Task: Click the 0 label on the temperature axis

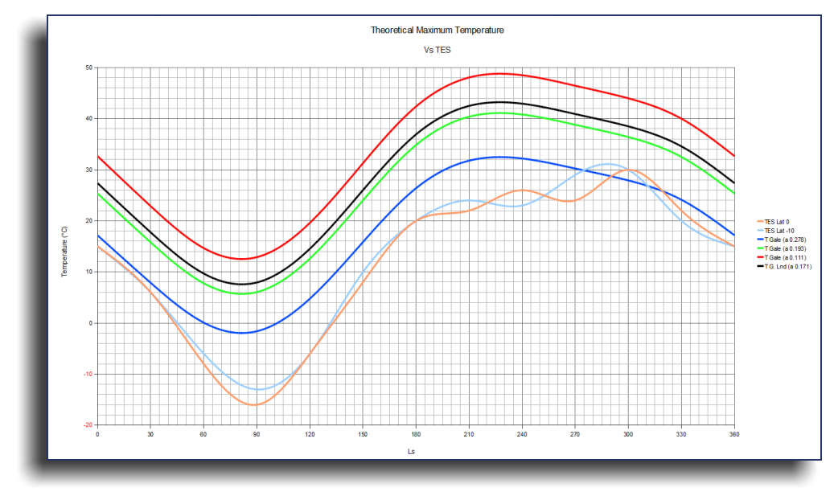Action: click(91, 323)
